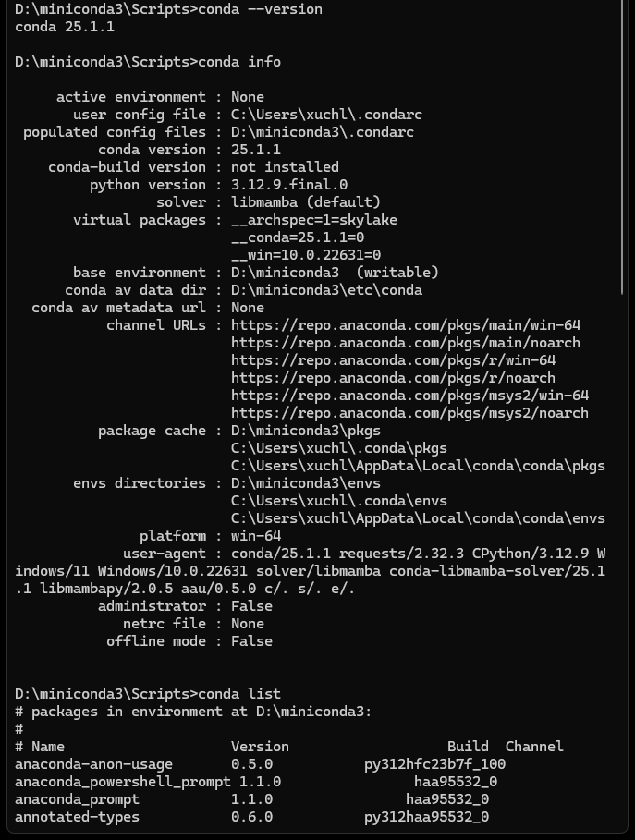Click the vertical scrollbar thumb
635x840 pixels.
click(622, 147)
